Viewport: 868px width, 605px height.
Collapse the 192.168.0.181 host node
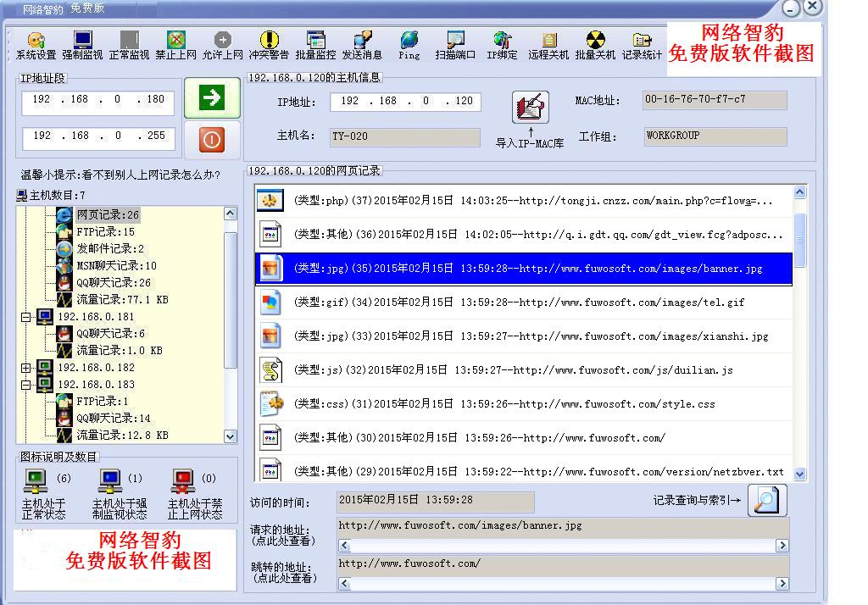26,317
